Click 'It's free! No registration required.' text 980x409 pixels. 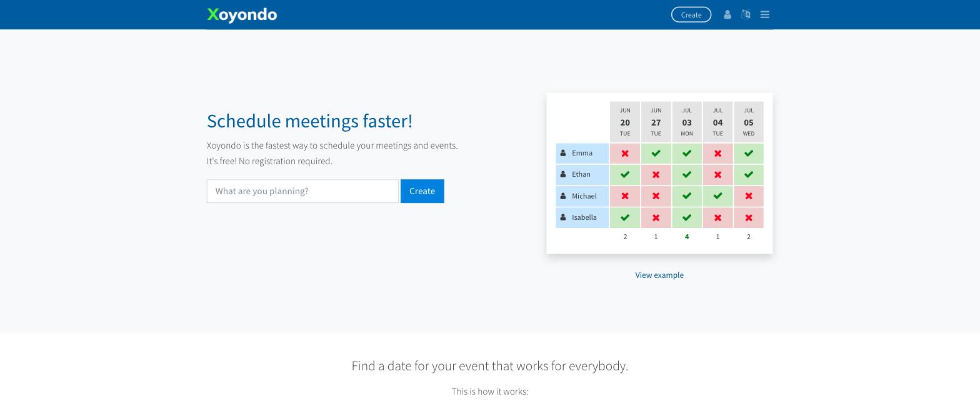(269, 161)
